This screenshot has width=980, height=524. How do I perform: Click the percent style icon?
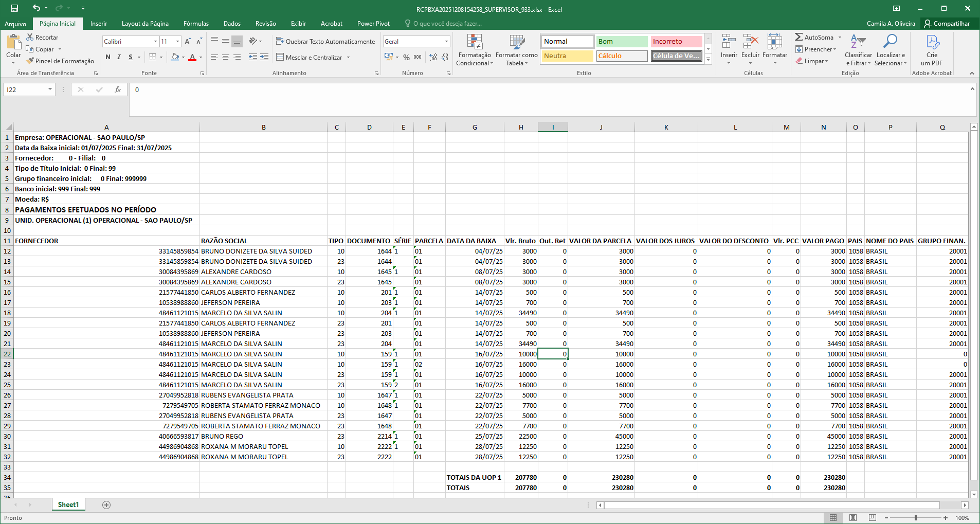coord(406,57)
